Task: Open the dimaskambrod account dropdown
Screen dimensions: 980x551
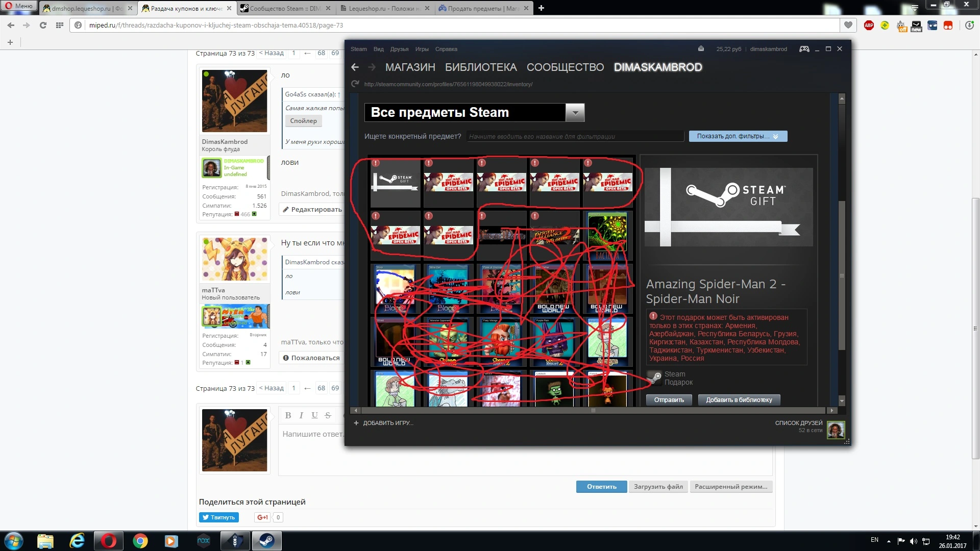Action: pyautogui.click(x=768, y=49)
